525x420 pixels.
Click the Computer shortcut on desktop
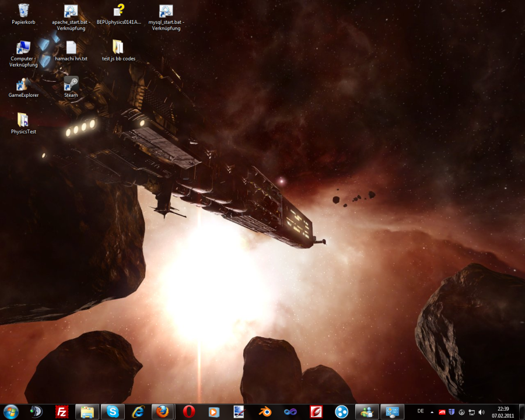pyautogui.click(x=23, y=48)
